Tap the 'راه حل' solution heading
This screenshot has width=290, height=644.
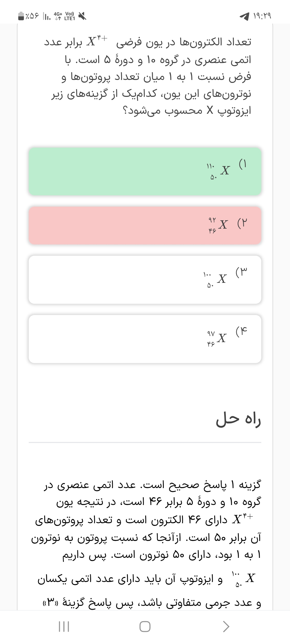238,421
